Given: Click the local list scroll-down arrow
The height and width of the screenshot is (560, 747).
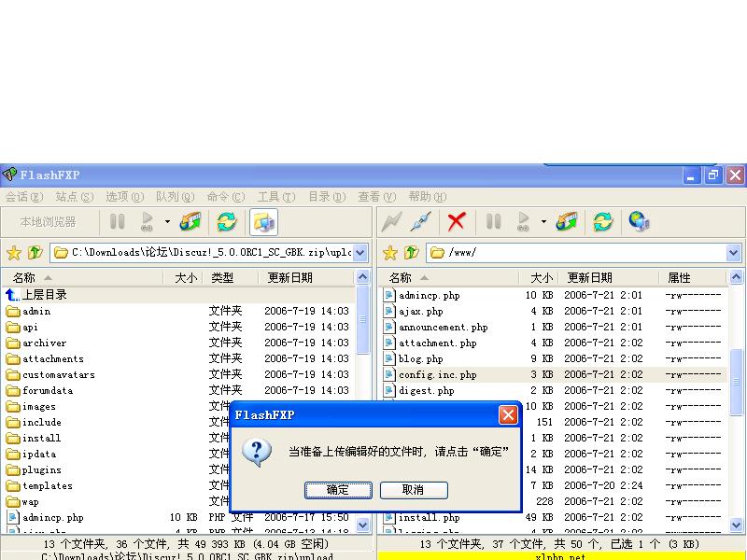Looking at the screenshot, I should [x=362, y=525].
